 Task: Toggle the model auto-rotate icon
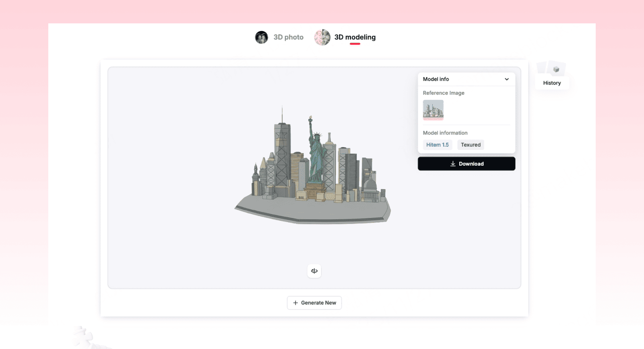tap(314, 271)
